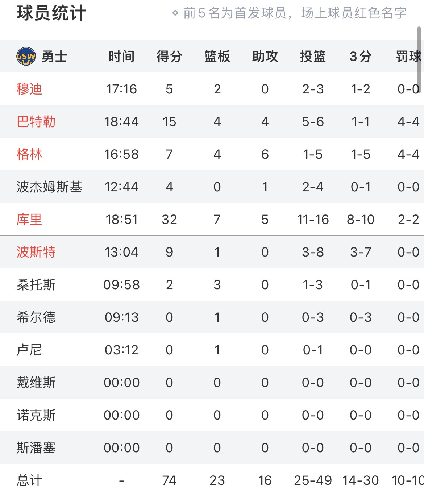
Task: Tap the 篮板 column header
Action: pyautogui.click(x=217, y=57)
